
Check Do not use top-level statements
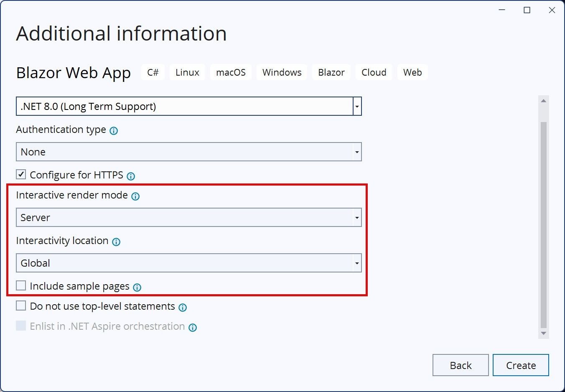pyautogui.click(x=21, y=305)
